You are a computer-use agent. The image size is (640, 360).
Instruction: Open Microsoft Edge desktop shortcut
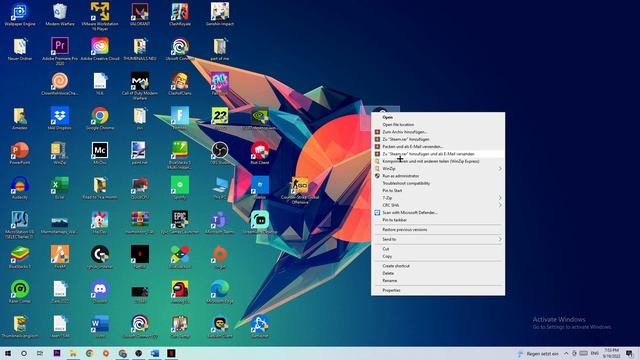[x=220, y=292]
